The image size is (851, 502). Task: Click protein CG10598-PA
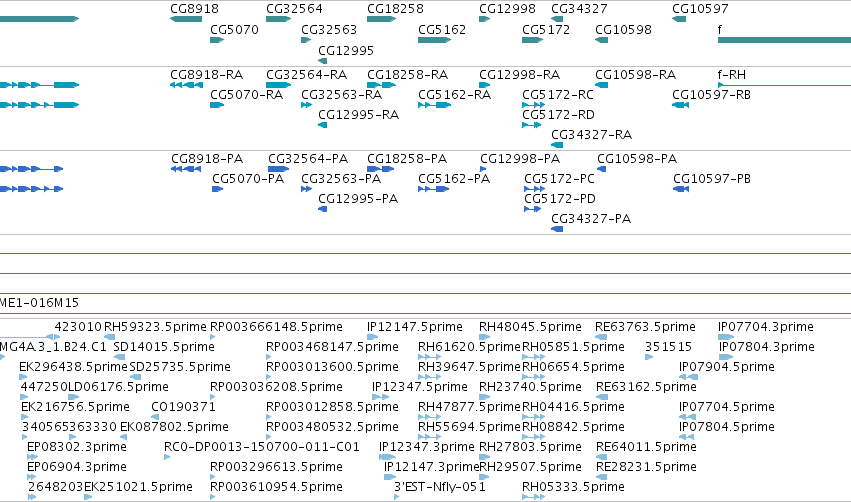tap(637, 159)
